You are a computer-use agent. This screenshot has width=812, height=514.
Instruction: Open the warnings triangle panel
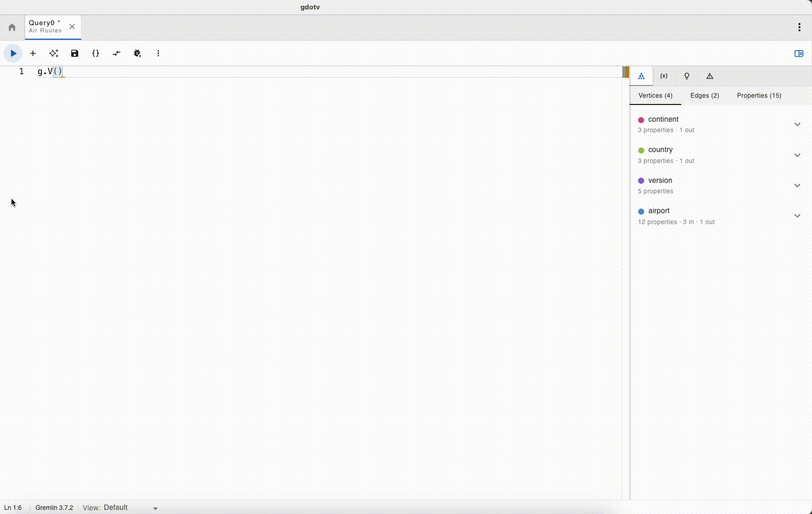710,76
